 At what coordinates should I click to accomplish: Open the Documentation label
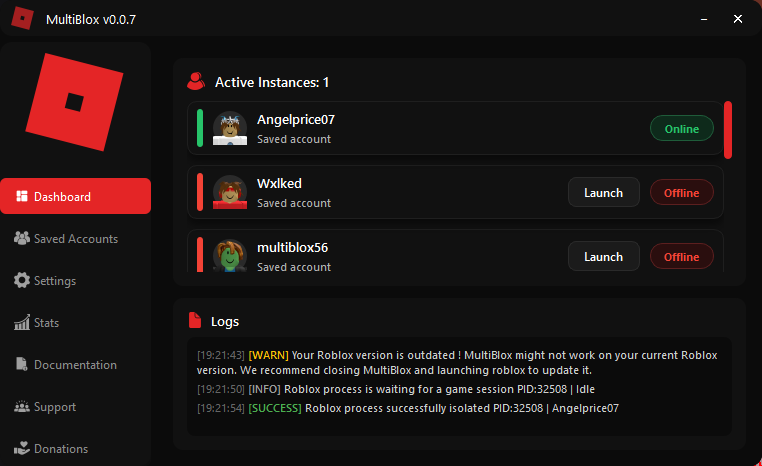[75, 365]
